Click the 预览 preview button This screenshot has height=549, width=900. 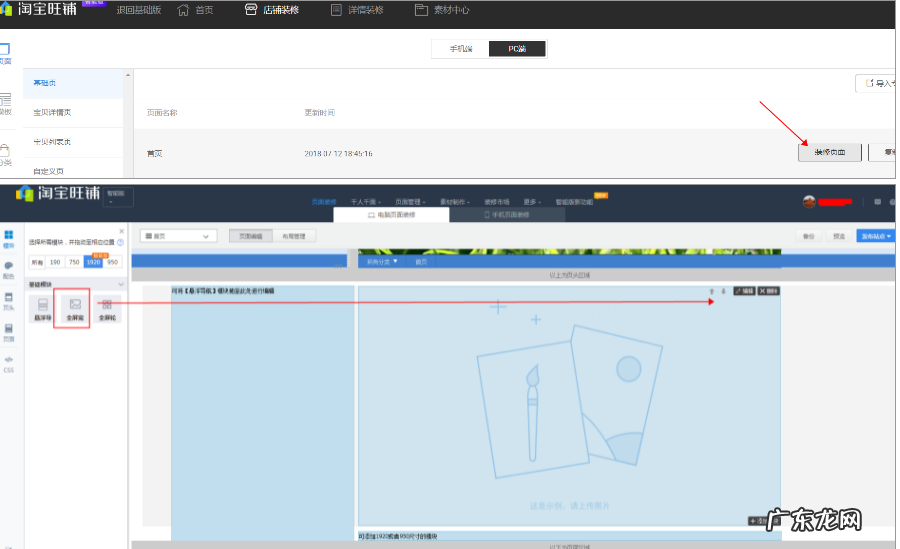(x=838, y=236)
